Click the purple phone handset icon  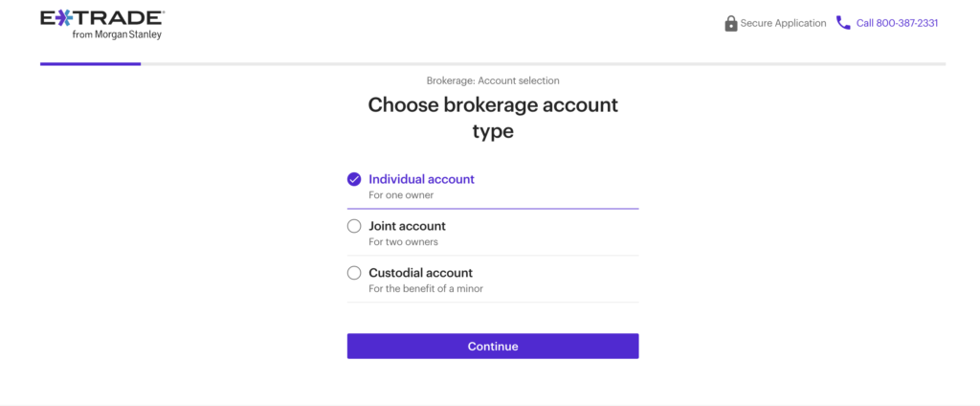(843, 23)
